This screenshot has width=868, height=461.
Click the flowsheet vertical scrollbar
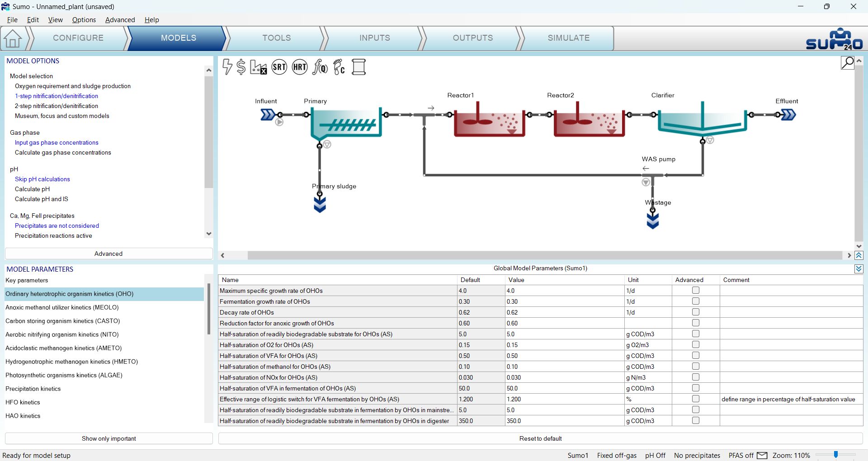[859, 153]
